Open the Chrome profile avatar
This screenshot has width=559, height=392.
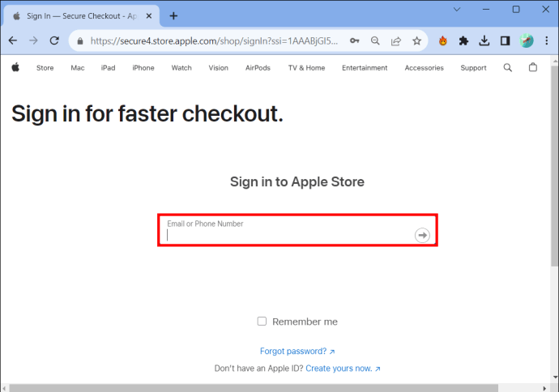(x=527, y=40)
